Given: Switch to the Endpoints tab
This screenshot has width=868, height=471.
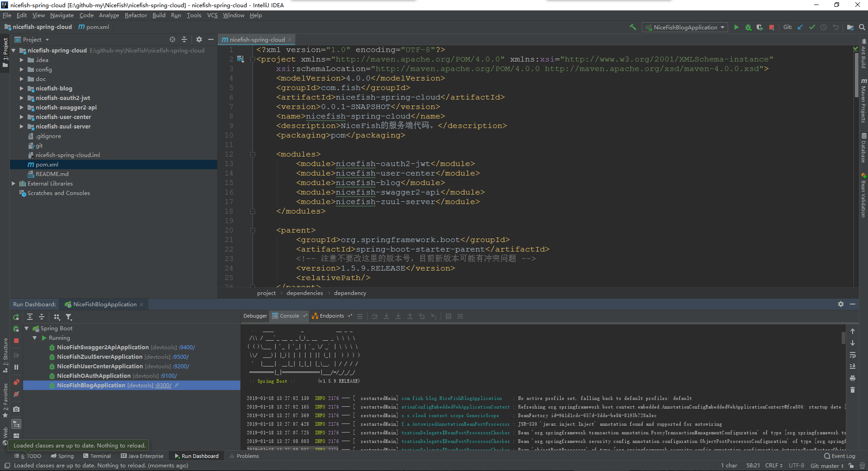Looking at the screenshot, I should [332, 316].
